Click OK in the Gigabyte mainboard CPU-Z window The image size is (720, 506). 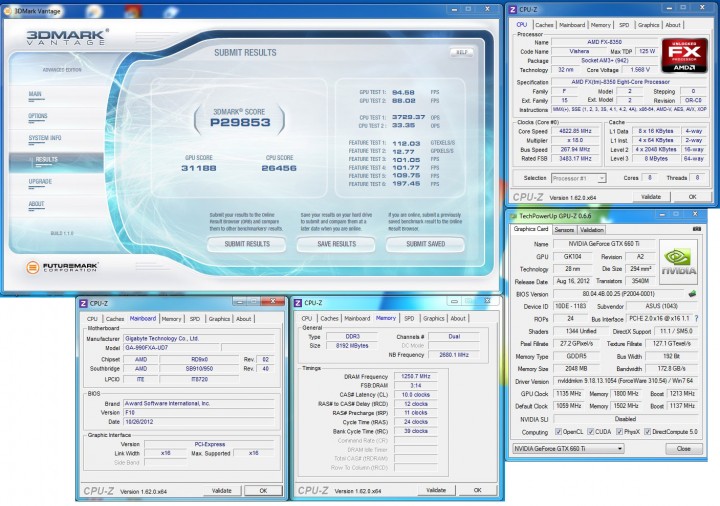pos(263,491)
